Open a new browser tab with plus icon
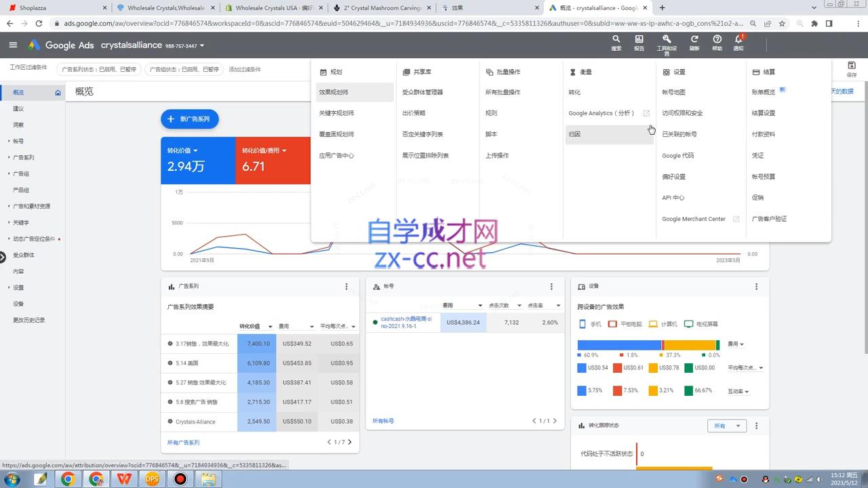The height and width of the screenshot is (488, 868). pos(662,7)
